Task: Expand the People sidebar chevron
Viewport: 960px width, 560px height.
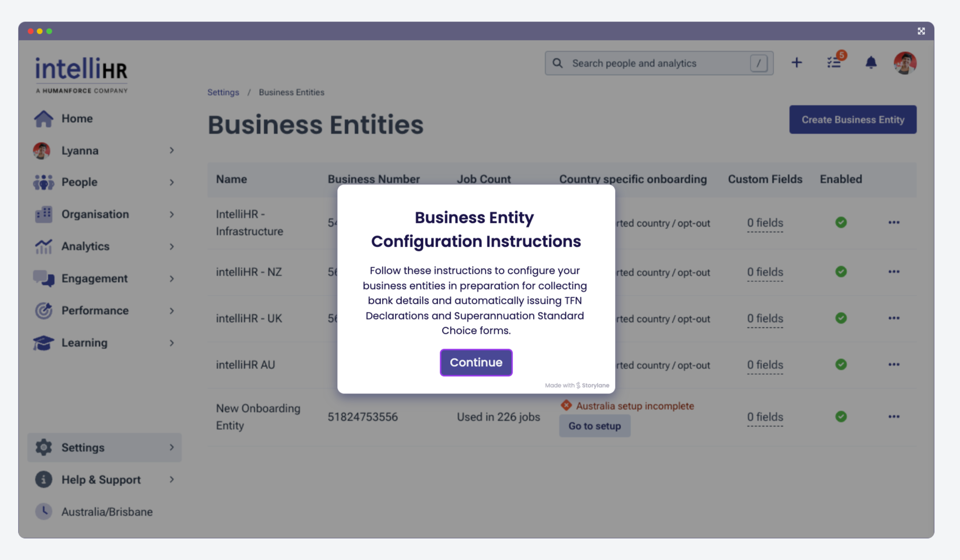Action: [x=172, y=182]
